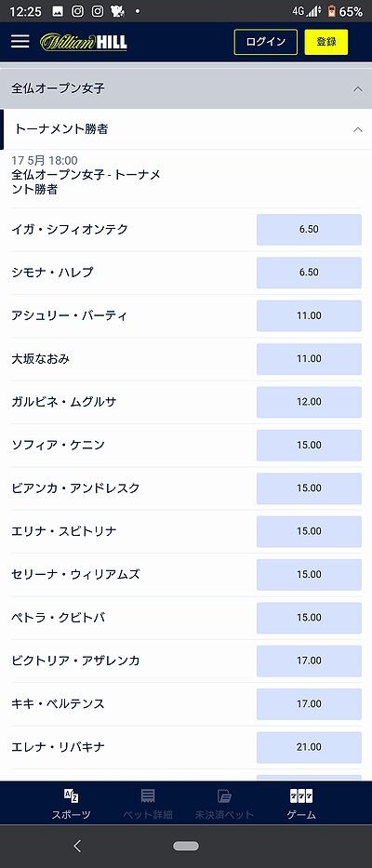Tap the Android back arrow
The width and height of the screenshot is (372, 868).
pos(77,846)
